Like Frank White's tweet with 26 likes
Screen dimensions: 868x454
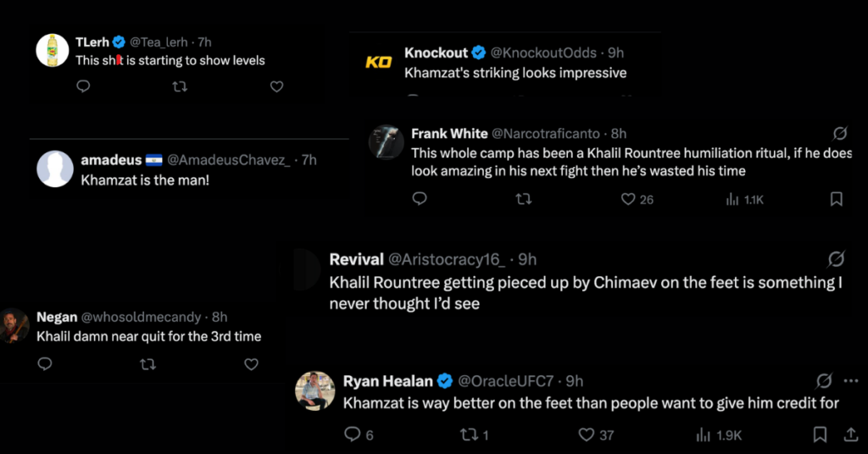(628, 199)
